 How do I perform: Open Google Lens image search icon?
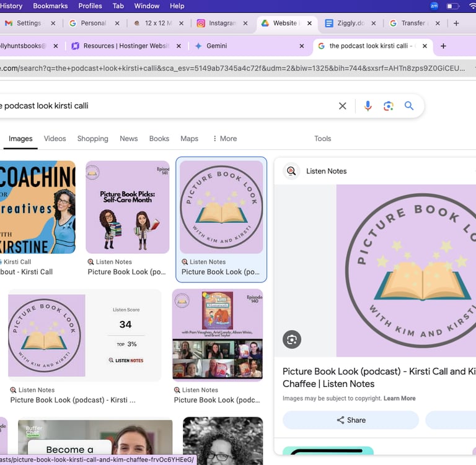click(388, 106)
